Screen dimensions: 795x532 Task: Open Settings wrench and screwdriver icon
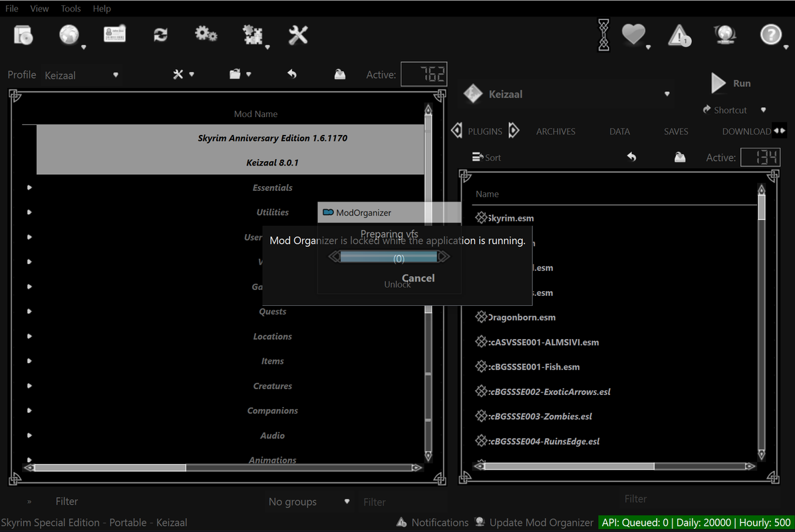(298, 35)
